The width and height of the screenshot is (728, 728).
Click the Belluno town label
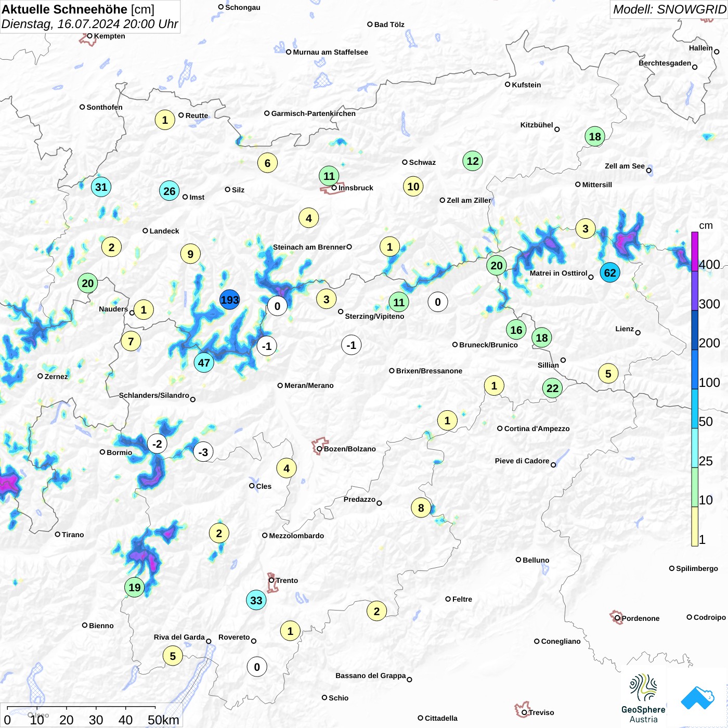pyautogui.click(x=536, y=560)
